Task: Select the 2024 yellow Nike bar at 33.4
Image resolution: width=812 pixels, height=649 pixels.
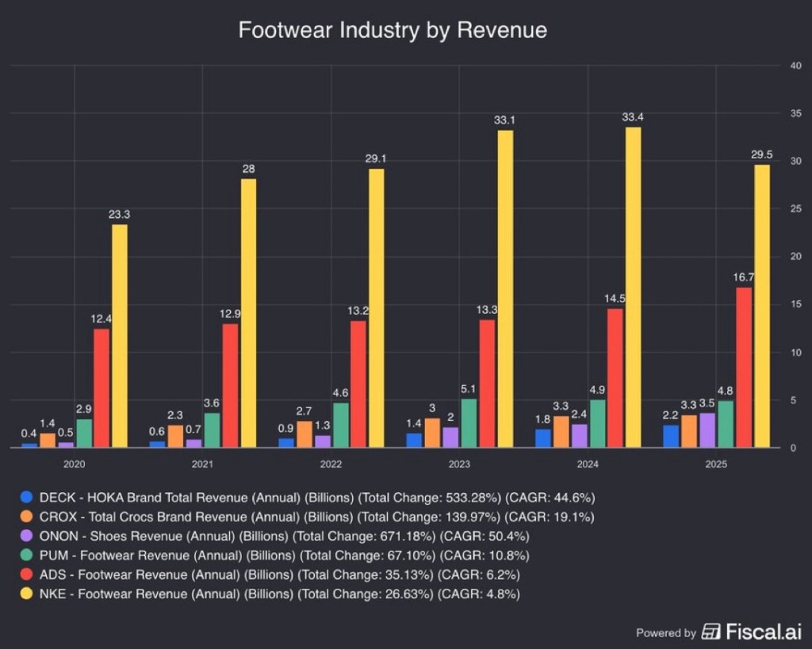Action: point(633,287)
